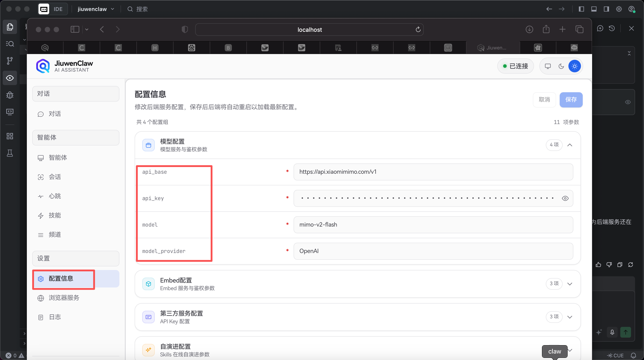Screen dimensions: 644x360
Task: Expand the Embed配置 group
Action: click(570, 284)
